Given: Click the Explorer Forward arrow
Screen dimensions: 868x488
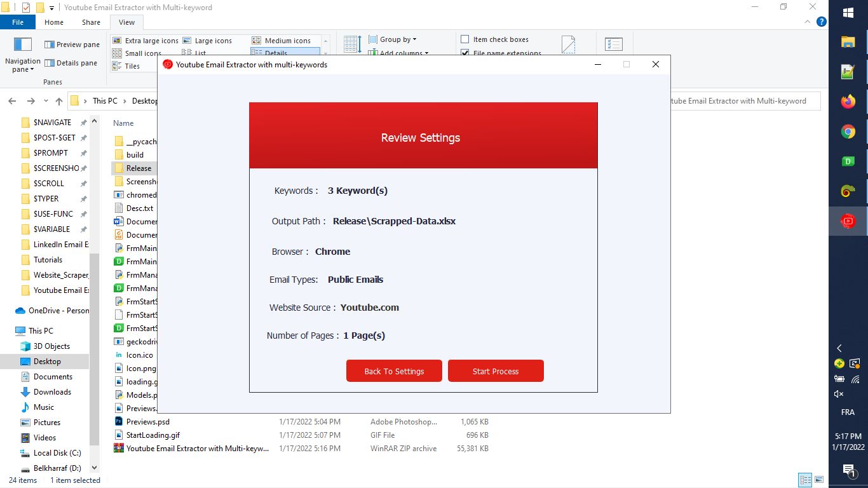Looking at the screenshot, I should coord(31,101).
